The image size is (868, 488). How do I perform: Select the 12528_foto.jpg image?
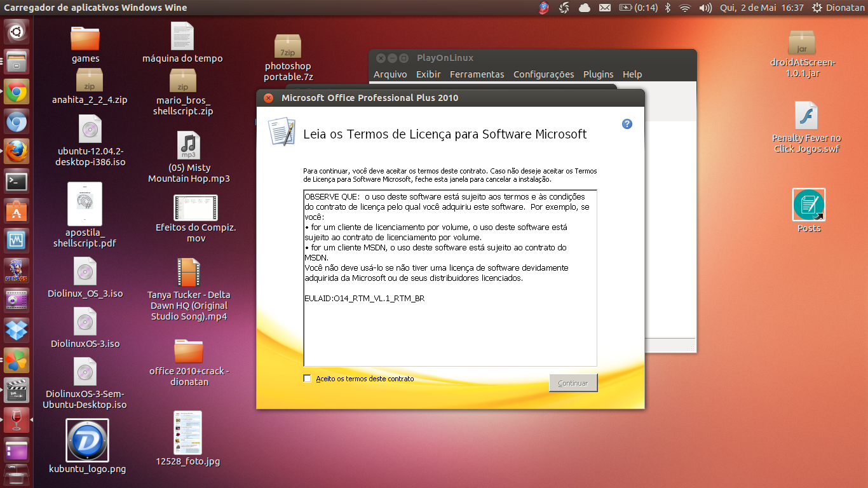(x=187, y=438)
